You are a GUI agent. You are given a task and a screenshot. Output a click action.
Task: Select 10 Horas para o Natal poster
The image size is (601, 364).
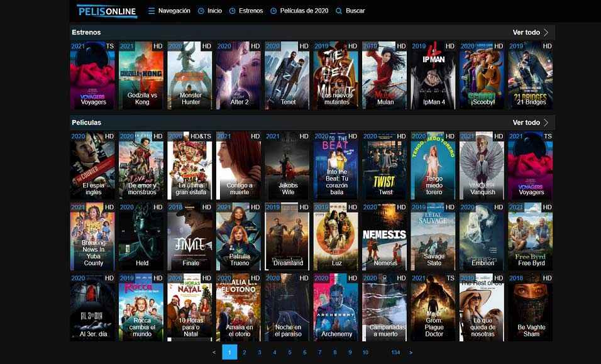click(x=190, y=307)
